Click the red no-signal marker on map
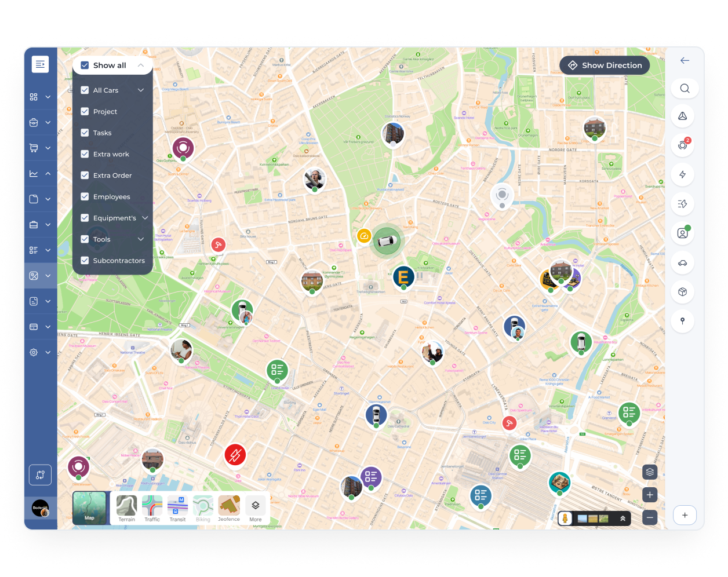 tap(235, 455)
